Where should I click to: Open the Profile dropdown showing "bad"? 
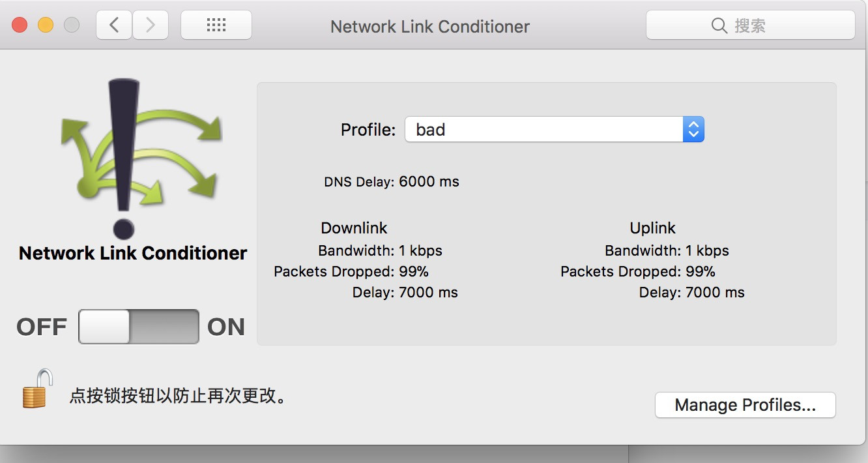click(x=555, y=129)
